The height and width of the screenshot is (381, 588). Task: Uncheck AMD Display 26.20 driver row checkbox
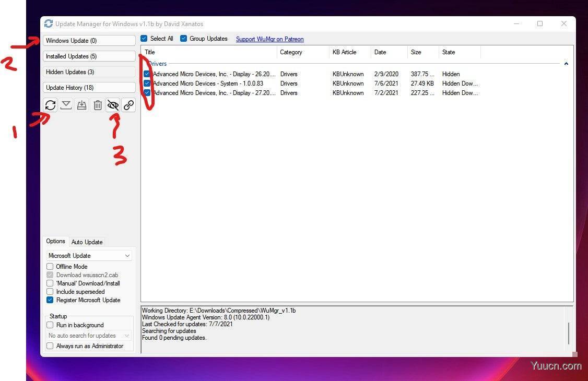pyautogui.click(x=147, y=74)
